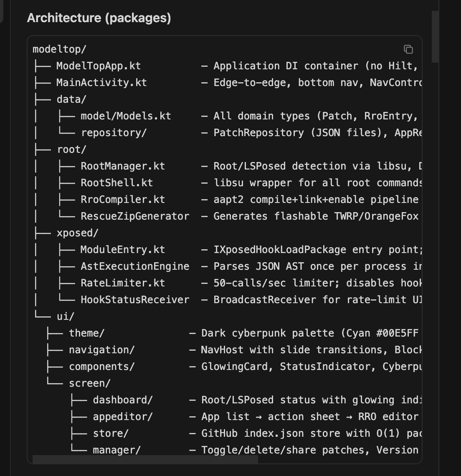Click model/Models.kt entry
This screenshot has width=461, height=476.
click(x=126, y=116)
